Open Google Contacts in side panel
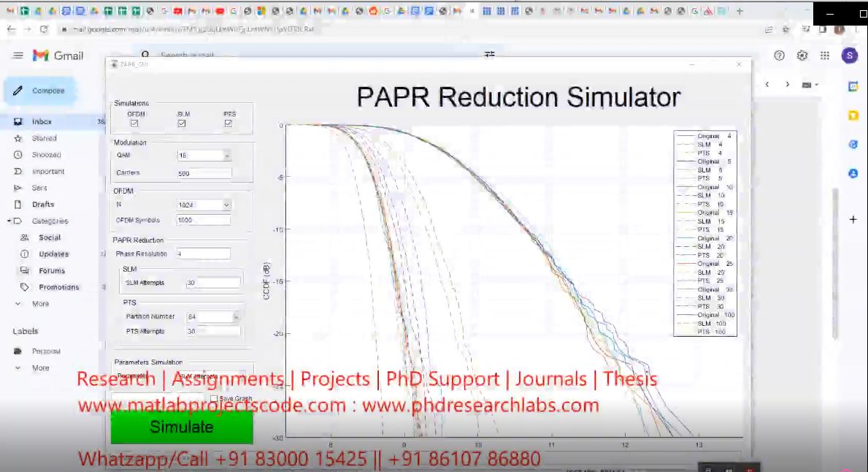Image resolution: width=868 pixels, height=472 pixels. click(x=853, y=174)
